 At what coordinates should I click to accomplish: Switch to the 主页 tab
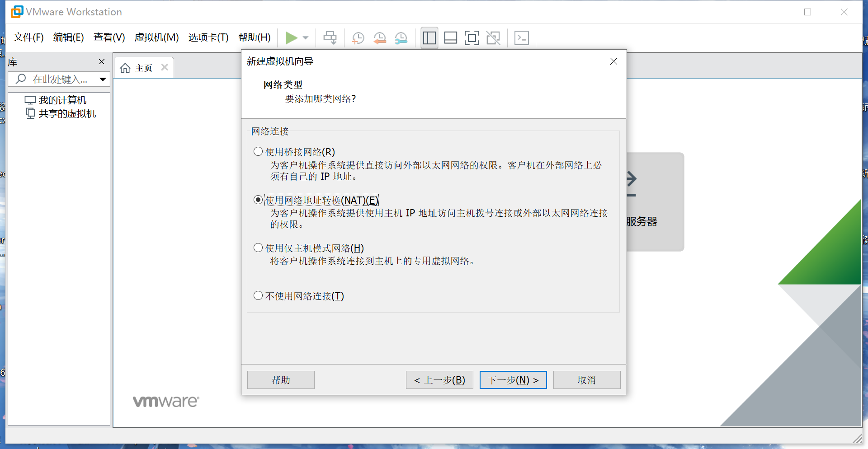pos(142,67)
